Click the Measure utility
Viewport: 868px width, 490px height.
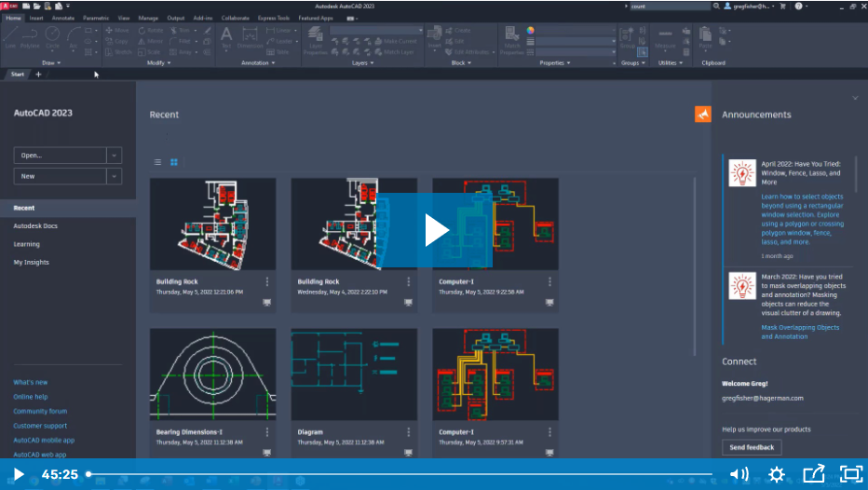pyautogui.click(x=665, y=38)
